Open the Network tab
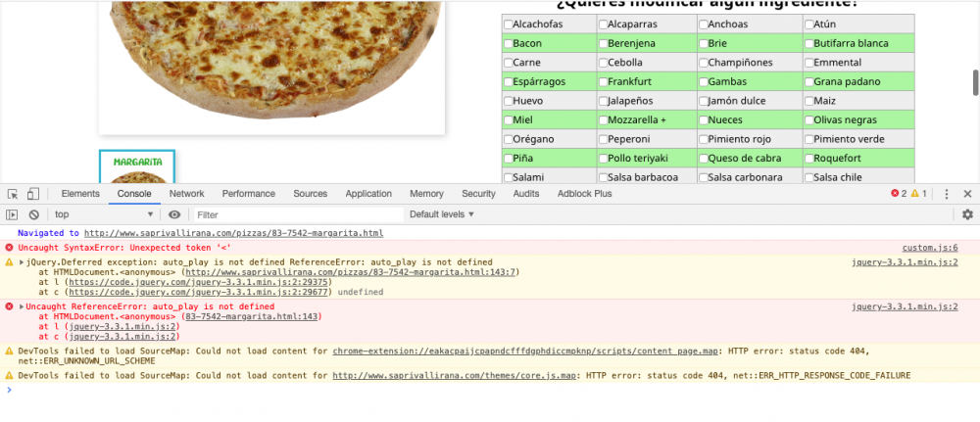 pos(186,194)
